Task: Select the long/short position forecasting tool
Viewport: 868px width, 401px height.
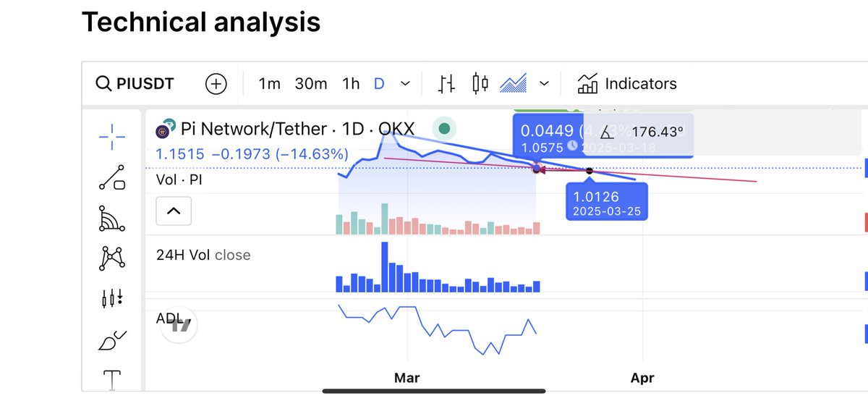Action: pyautogui.click(x=111, y=297)
